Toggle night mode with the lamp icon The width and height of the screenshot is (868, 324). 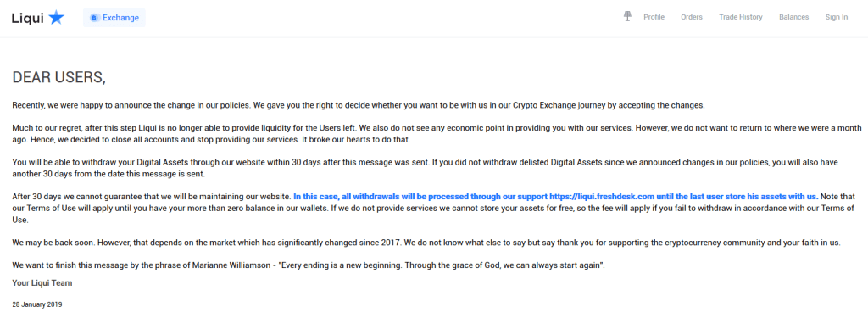[x=627, y=17]
